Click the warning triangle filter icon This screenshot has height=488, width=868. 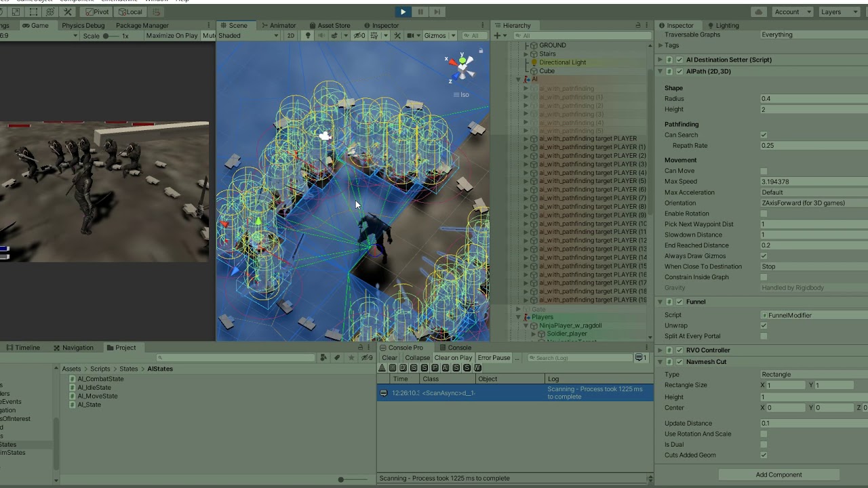382,368
